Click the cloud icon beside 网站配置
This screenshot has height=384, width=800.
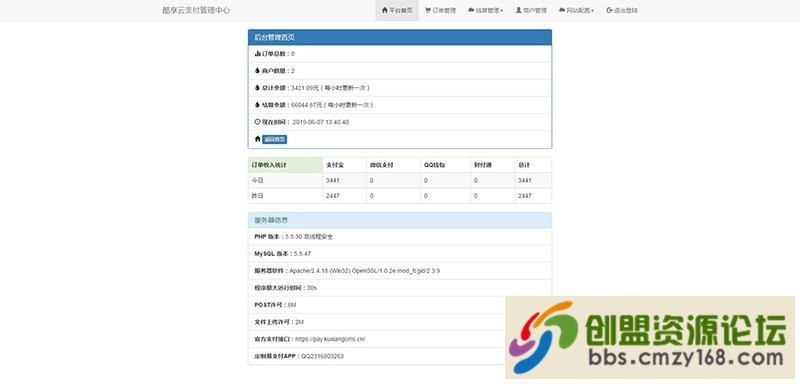(562, 10)
